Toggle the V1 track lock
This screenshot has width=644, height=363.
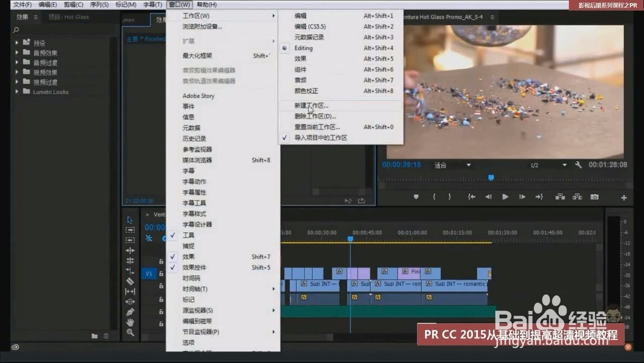(x=161, y=273)
